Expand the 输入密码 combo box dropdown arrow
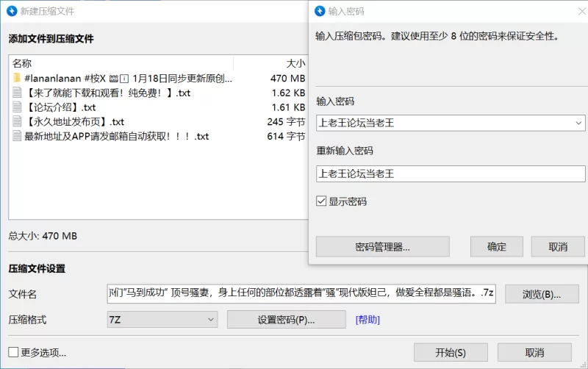This screenshot has width=588, height=369. click(x=578, y=123)
